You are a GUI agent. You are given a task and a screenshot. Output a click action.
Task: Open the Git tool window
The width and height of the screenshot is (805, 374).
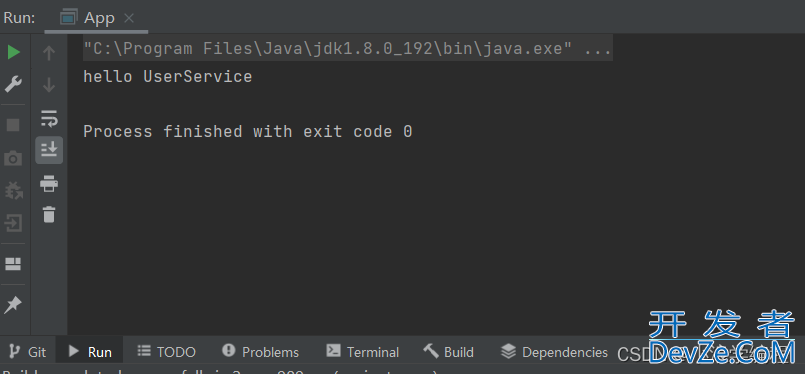pyautogui.click(x=28, y=352)
